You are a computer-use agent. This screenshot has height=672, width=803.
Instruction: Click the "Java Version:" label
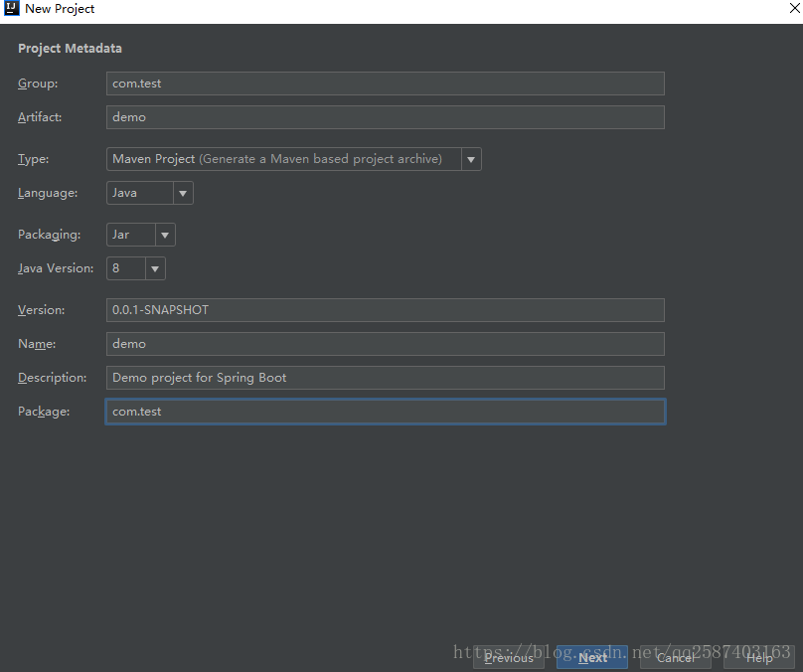click(x=56, y=268)
